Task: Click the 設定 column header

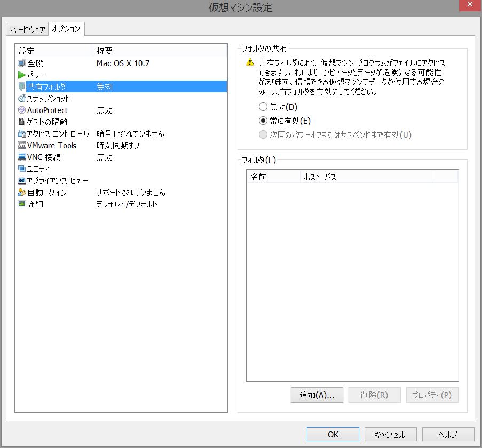Action: click(54, 51)
